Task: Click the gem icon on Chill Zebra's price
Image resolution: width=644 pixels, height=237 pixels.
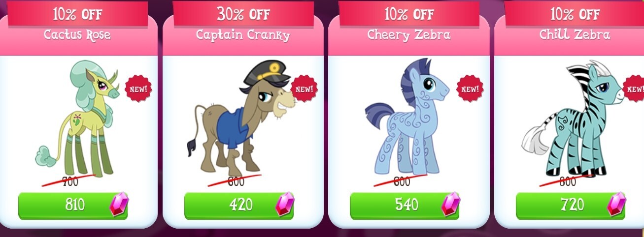Action: (x=616, y=204)
